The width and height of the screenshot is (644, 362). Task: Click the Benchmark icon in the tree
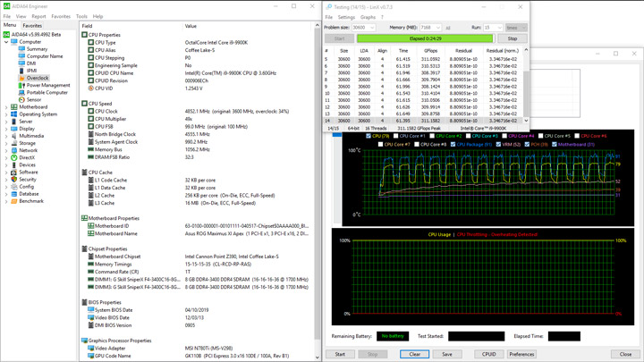[14, 201]
